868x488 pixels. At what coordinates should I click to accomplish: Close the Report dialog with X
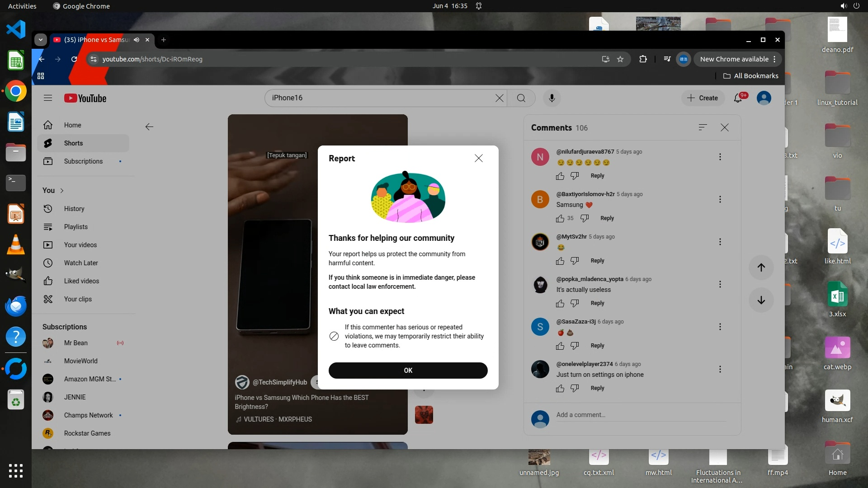point(479,158)
